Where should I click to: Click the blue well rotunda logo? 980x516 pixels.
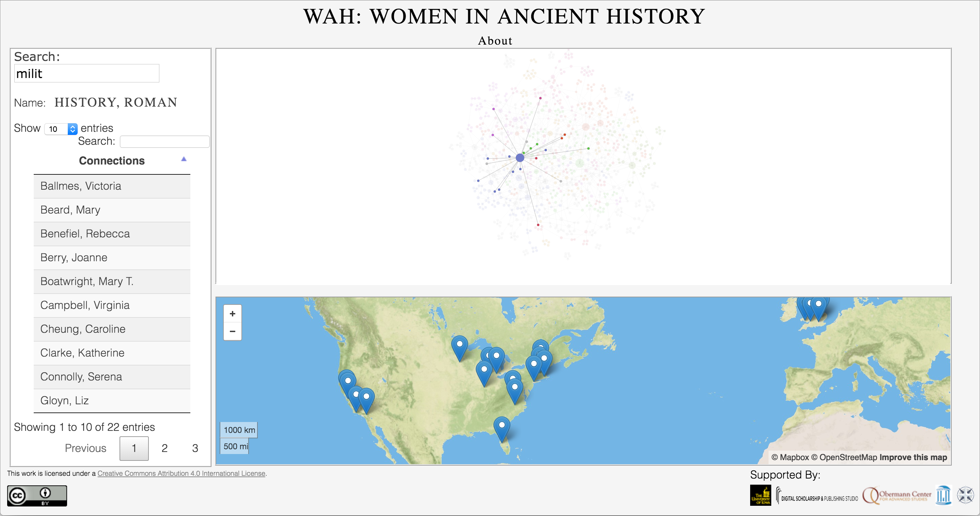point(944,496)
